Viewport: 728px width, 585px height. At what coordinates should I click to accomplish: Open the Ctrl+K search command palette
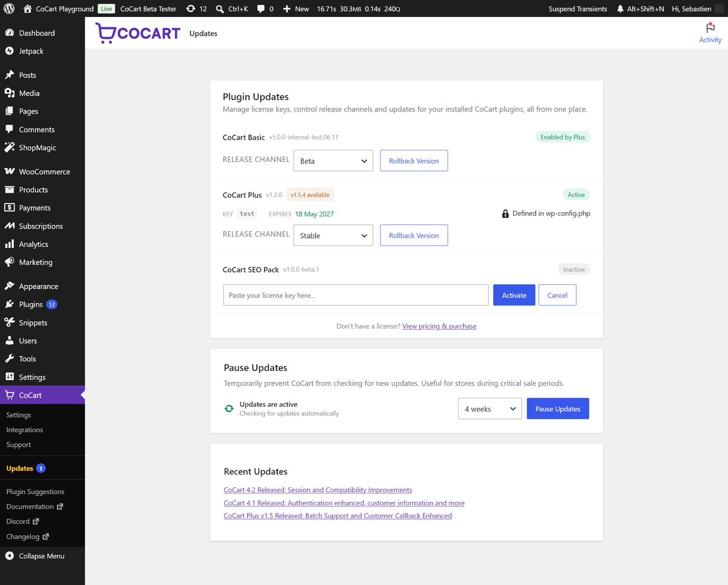pos(232,8)
